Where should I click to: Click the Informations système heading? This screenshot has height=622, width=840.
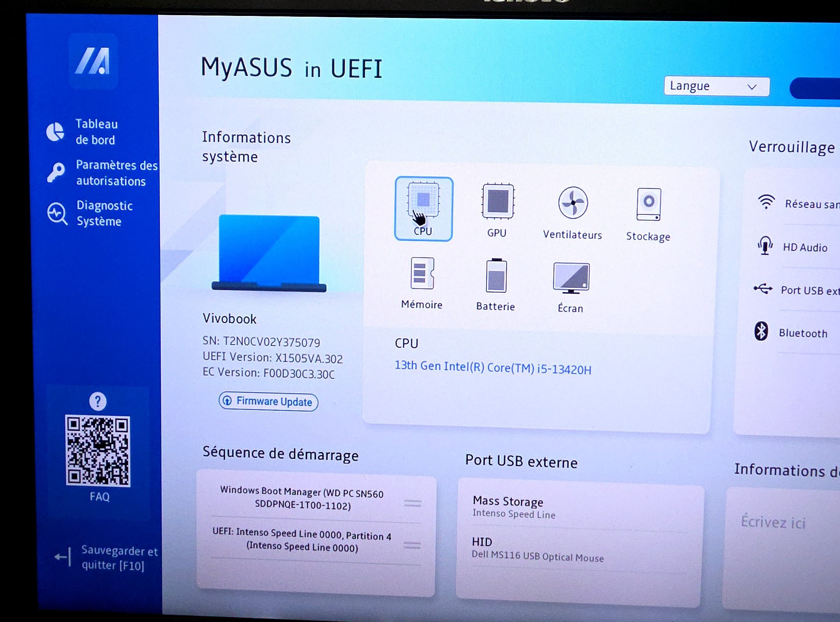[x=246, y=147]
